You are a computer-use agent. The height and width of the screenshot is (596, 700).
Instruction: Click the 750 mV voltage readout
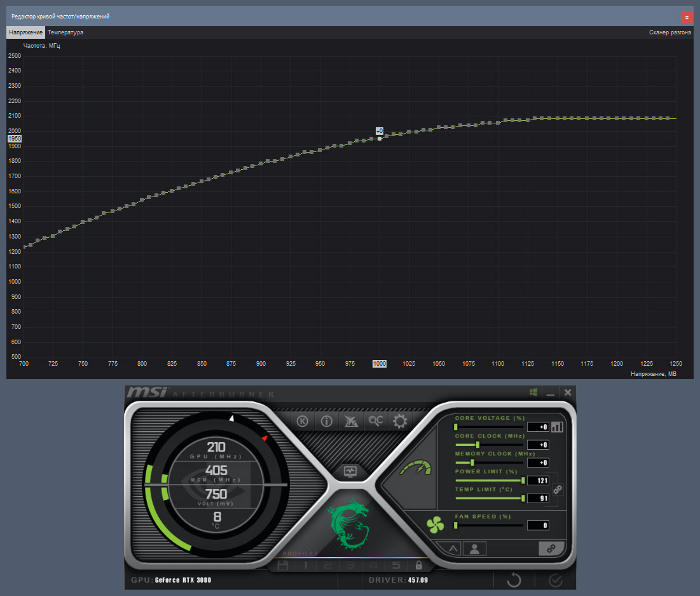point(216,494)
